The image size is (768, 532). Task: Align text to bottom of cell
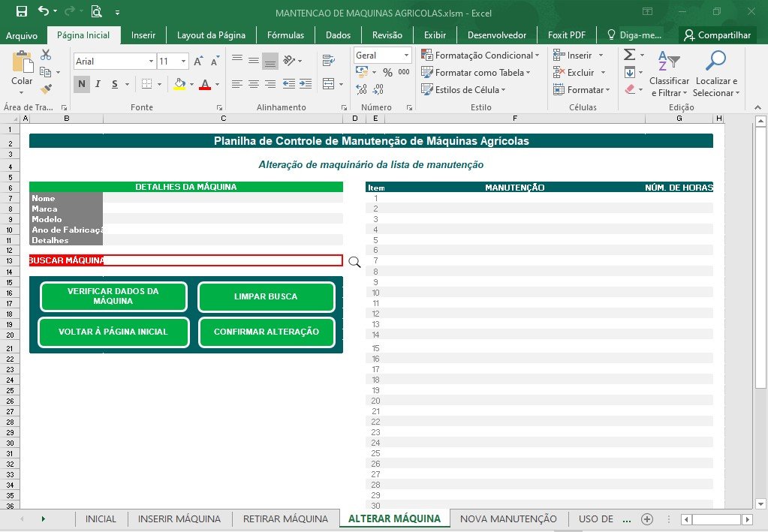[270, 61]
